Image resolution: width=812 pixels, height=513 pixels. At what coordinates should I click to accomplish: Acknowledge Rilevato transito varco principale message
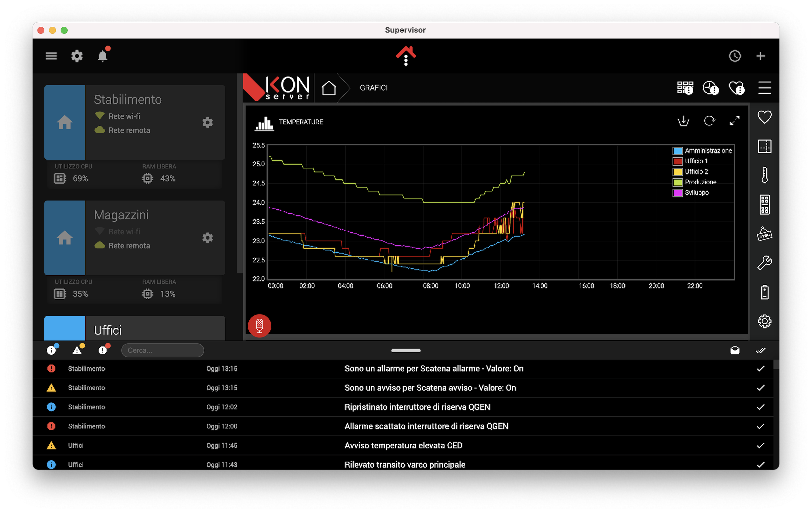[761, 465]
